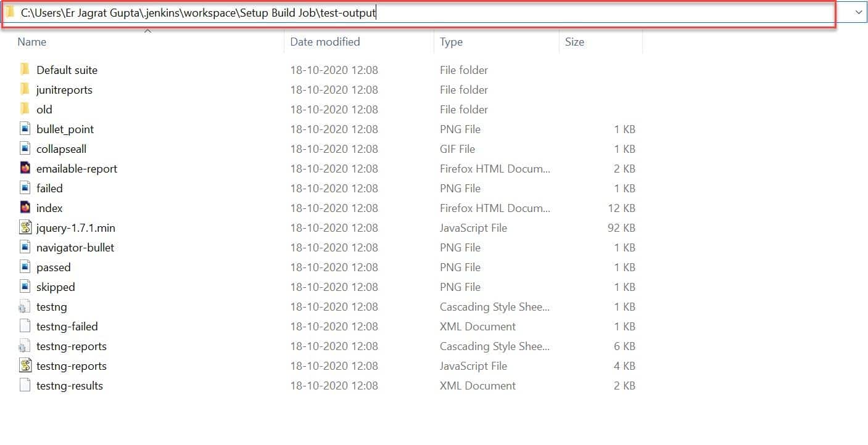Select the index Firefox HTML file icon

tap(25, 208)
